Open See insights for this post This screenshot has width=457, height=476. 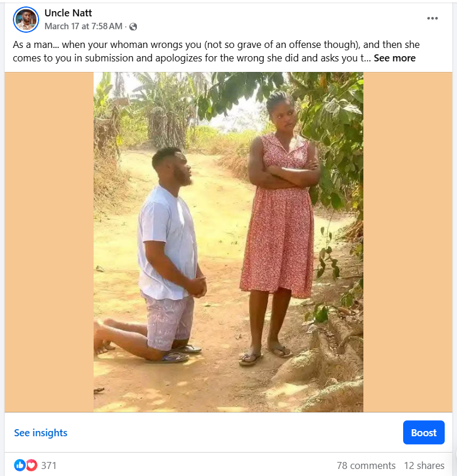click(x=41, y=433)
